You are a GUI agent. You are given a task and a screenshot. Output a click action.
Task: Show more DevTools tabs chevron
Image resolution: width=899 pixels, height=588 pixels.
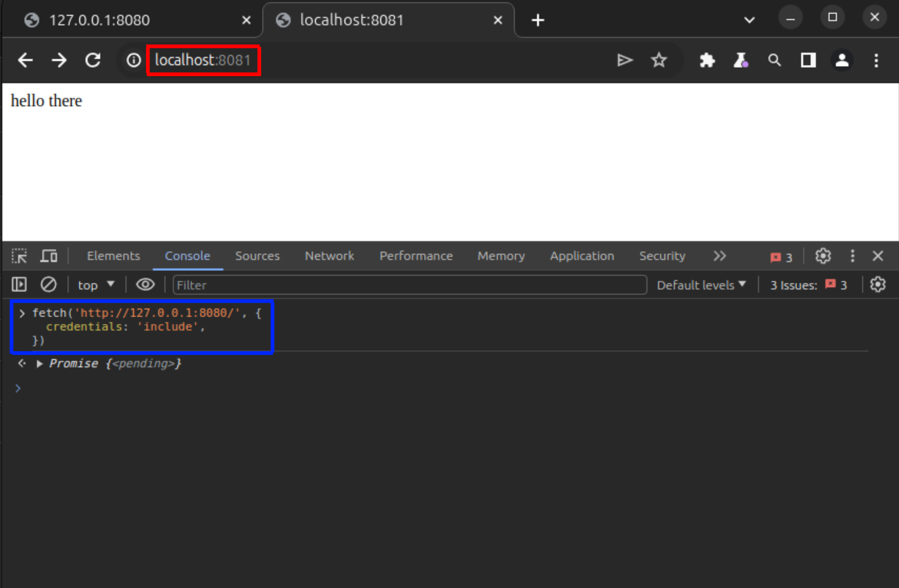720,256
